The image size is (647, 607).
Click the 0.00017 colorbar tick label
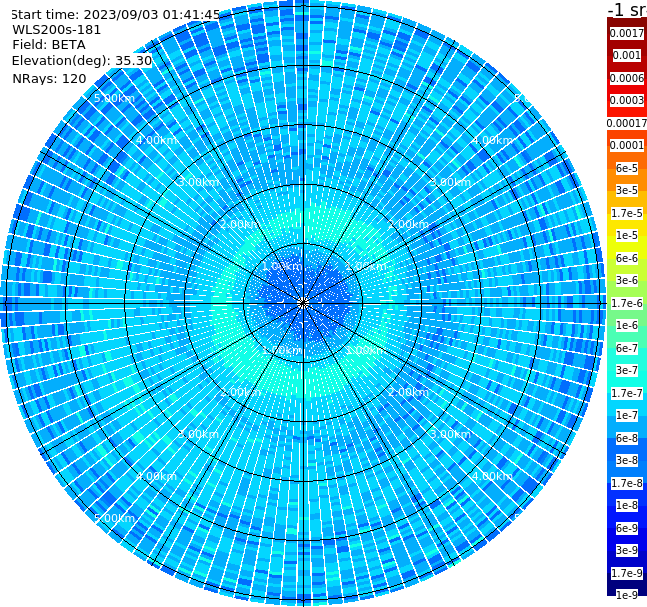[627, 123]
